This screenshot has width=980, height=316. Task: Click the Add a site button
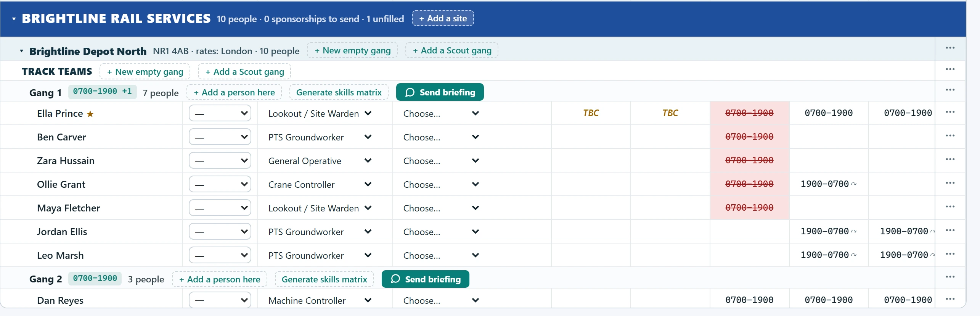(443, 18)
